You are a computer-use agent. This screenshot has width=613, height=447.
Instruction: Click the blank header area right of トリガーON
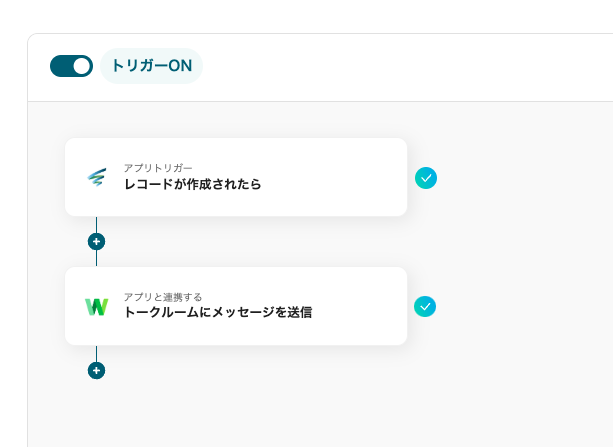(x=400, y=67)
